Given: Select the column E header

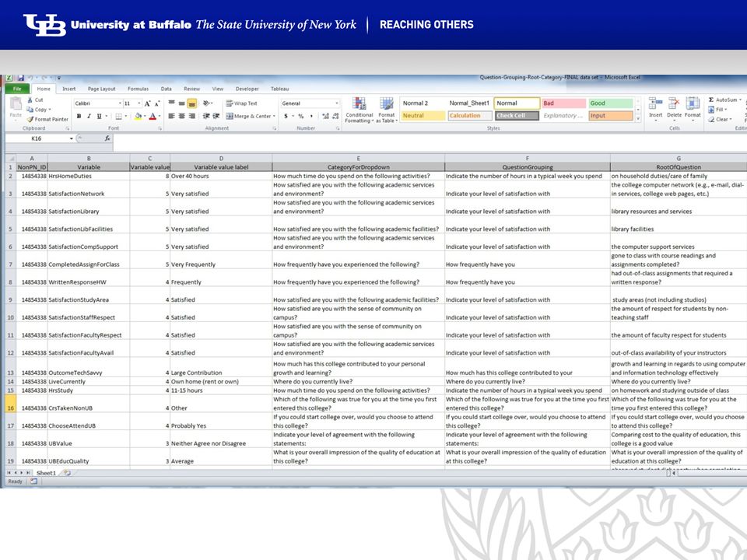Looking at the screenshot, I should [358, 158].
